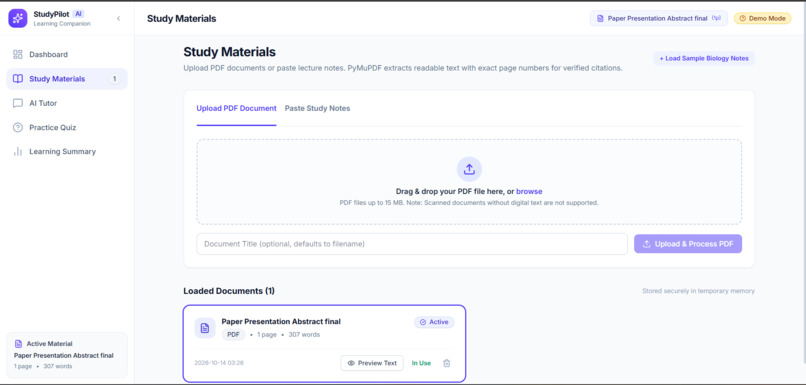Click the upload arrow icon in drop zone

click(x=469, y=169)
